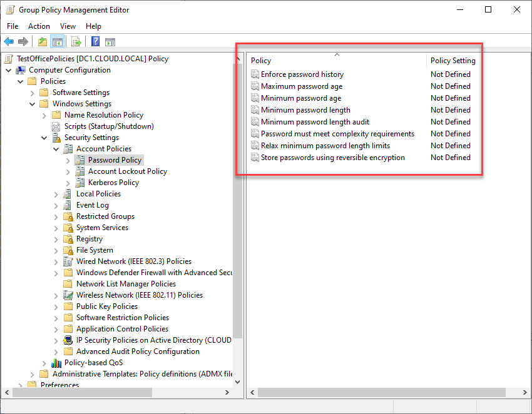Click the tree pane scroll down arrow

237,382
